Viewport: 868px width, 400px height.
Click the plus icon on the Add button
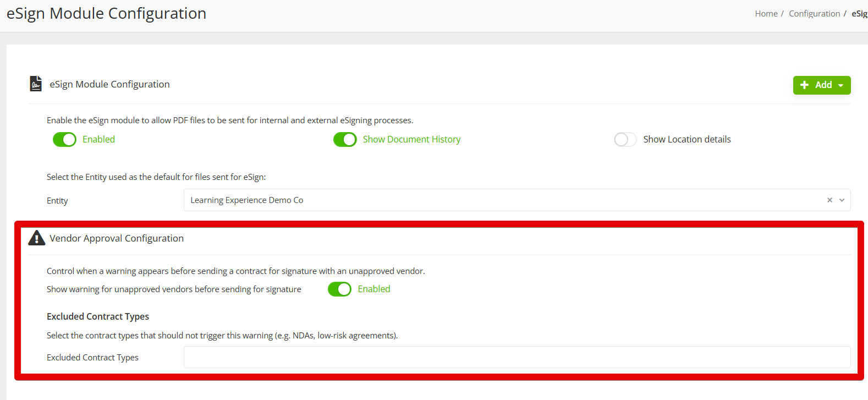[804, 85]
